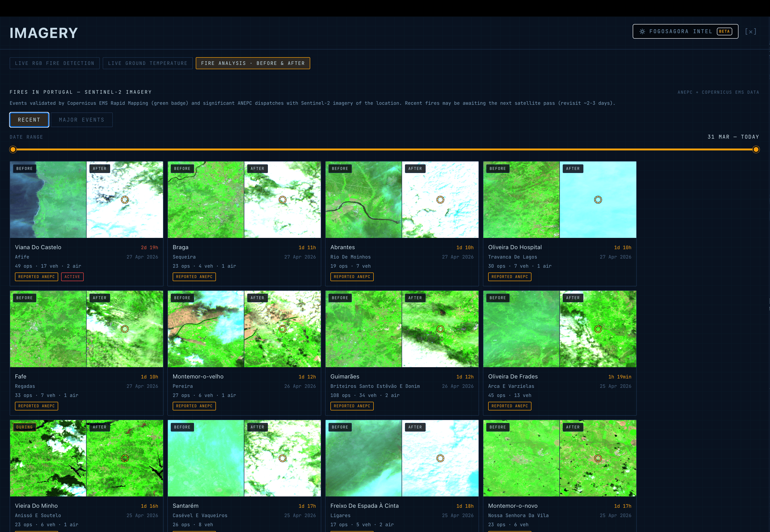Switch to Live Ground Temperature tab

click(147, 63)
